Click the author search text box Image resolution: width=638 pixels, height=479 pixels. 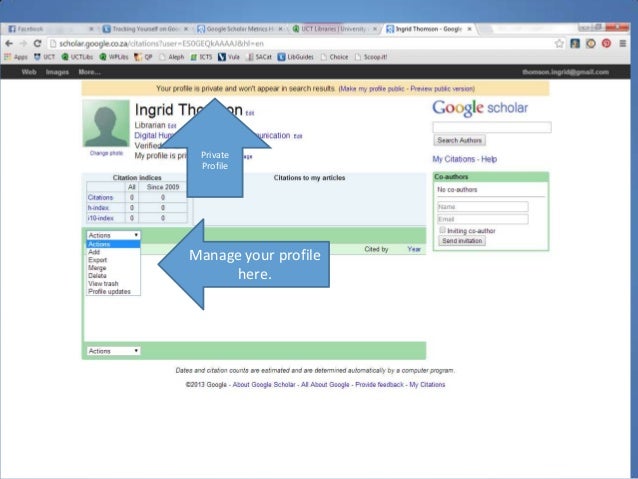[492, 127]
